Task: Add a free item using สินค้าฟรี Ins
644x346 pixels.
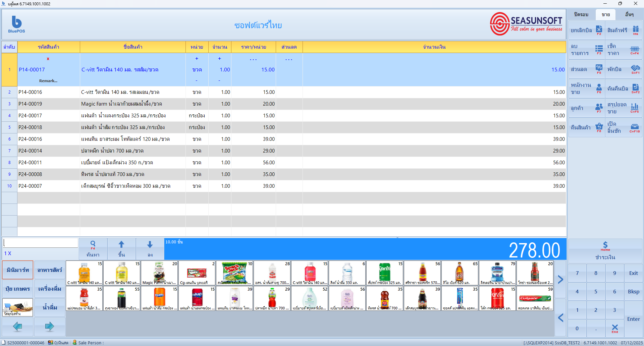Action: (x=623, y=30)
